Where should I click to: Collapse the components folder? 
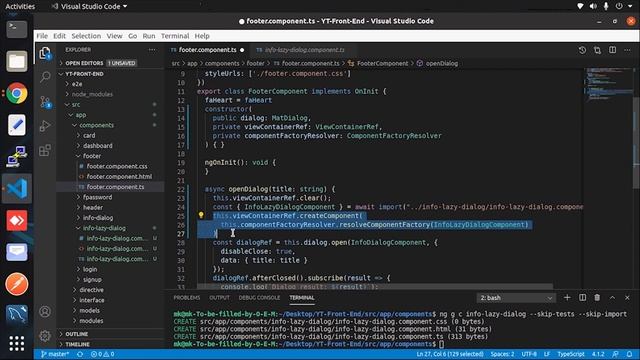tap(110, 125)
